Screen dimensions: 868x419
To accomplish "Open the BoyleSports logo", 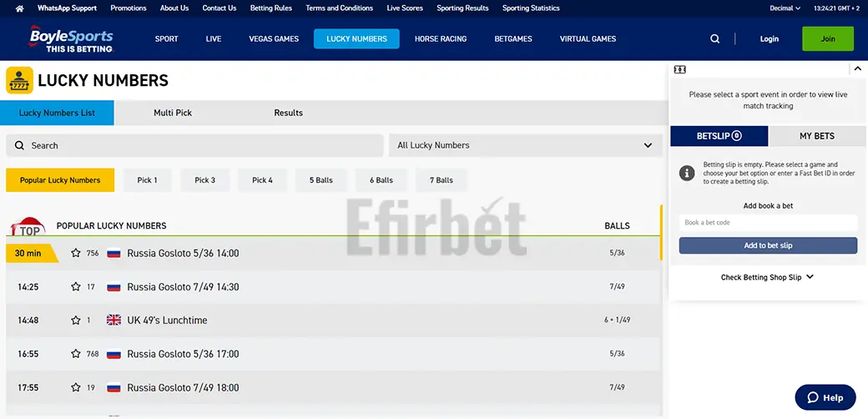I will [x=71, y=38].
